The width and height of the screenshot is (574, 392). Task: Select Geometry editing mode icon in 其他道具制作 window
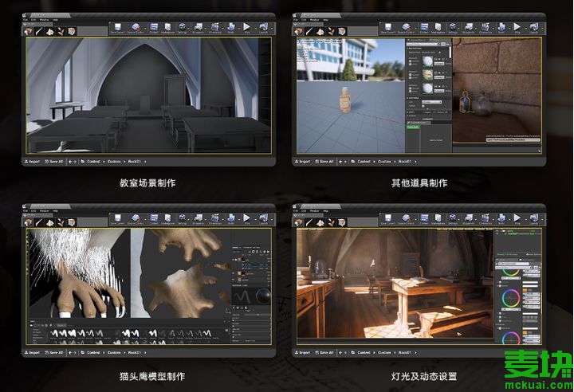[342, 32]
